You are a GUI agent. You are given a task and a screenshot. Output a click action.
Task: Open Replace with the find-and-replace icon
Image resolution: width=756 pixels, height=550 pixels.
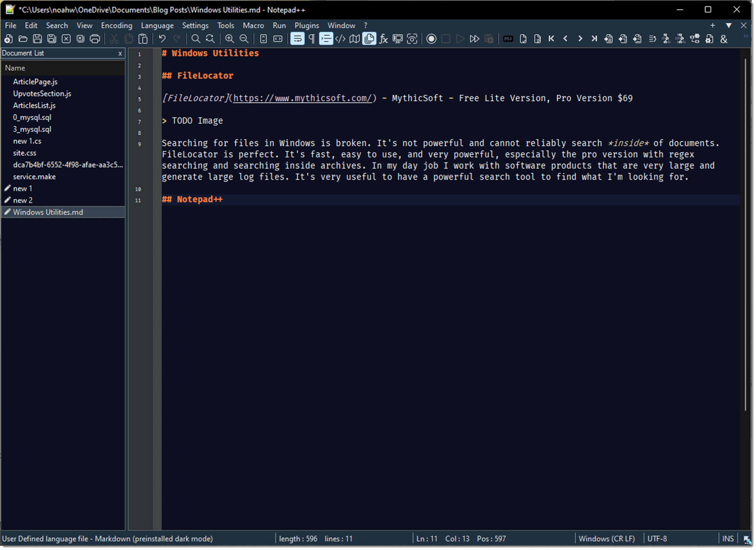210,39
